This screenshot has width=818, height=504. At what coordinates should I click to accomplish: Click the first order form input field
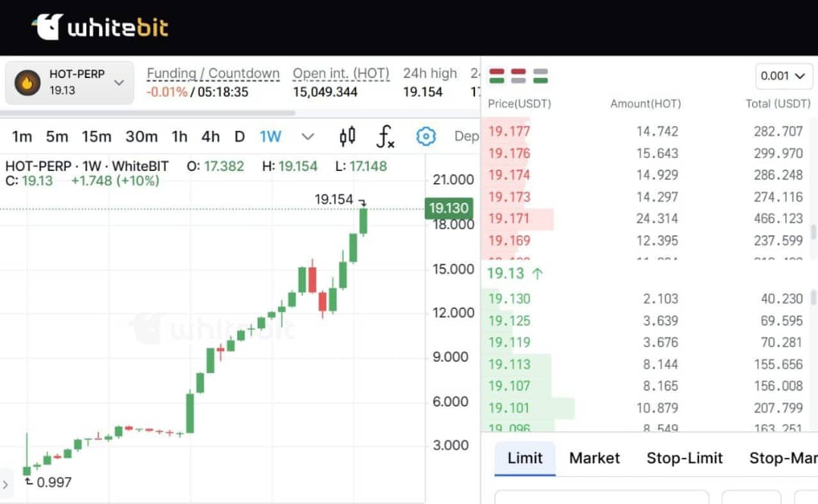tap(601, 496)
